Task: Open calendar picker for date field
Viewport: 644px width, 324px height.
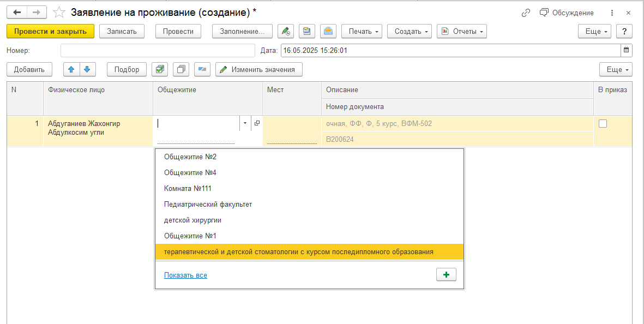Action: coord(627,51)
